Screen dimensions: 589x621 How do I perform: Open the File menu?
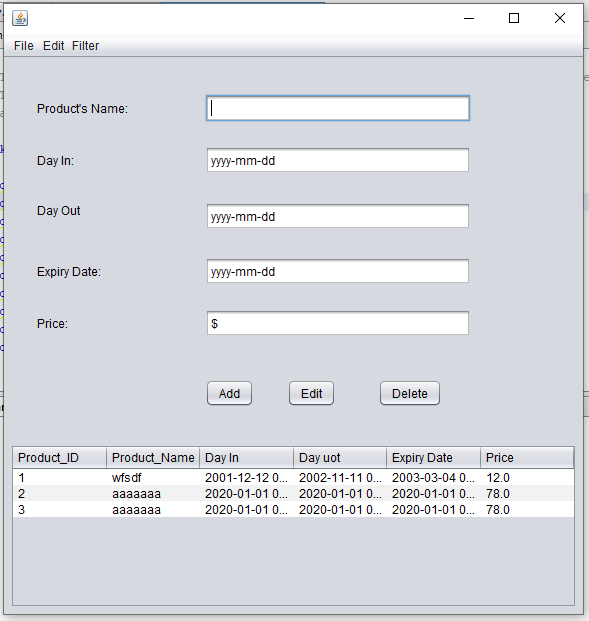(24, 46)
